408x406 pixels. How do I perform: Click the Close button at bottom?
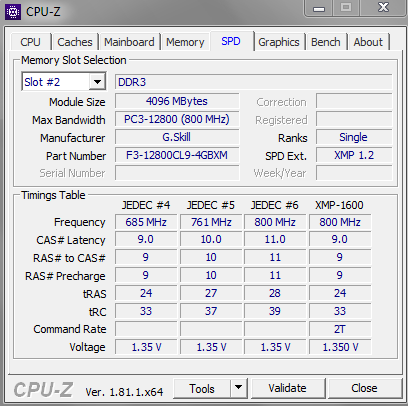(364, 388)
